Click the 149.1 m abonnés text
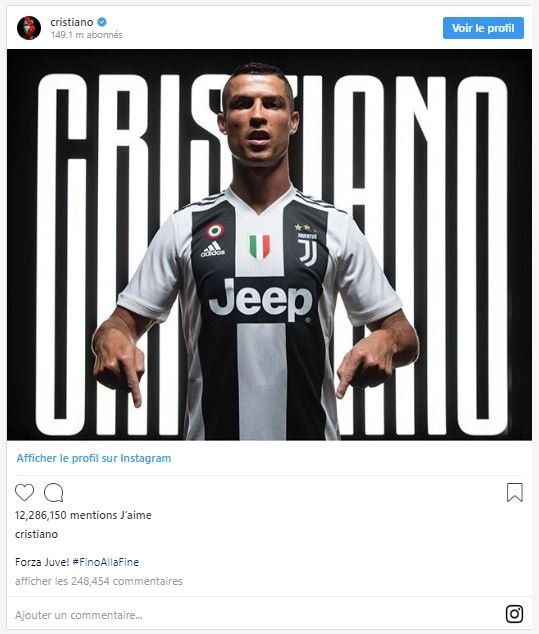The image size is (539, 634). (x=86, y=35)
